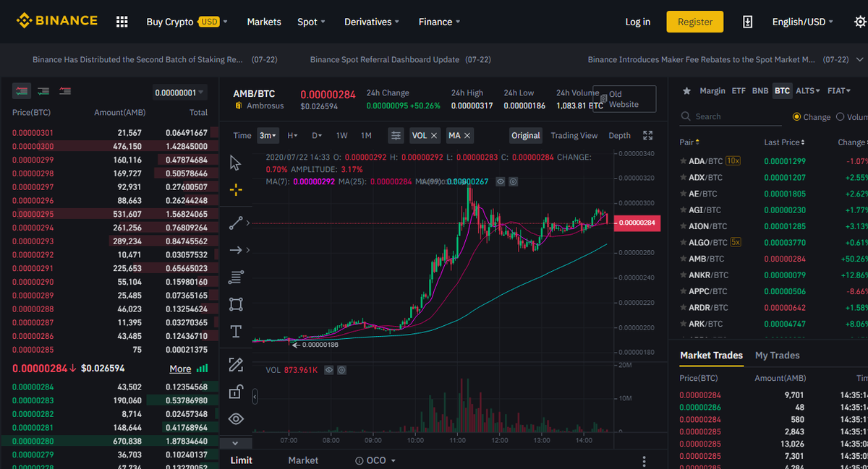Open FIAT market dropdown
Viewport: 868px width, 469px height.
839,91
